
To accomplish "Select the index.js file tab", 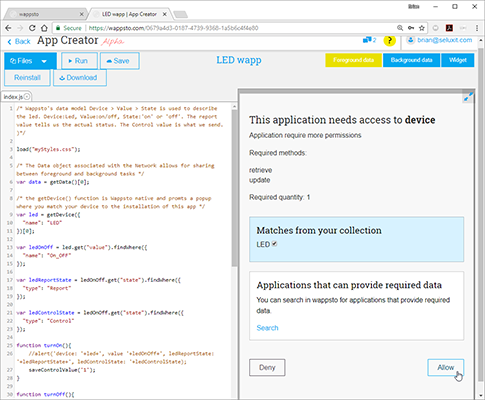I will point(13,97).
